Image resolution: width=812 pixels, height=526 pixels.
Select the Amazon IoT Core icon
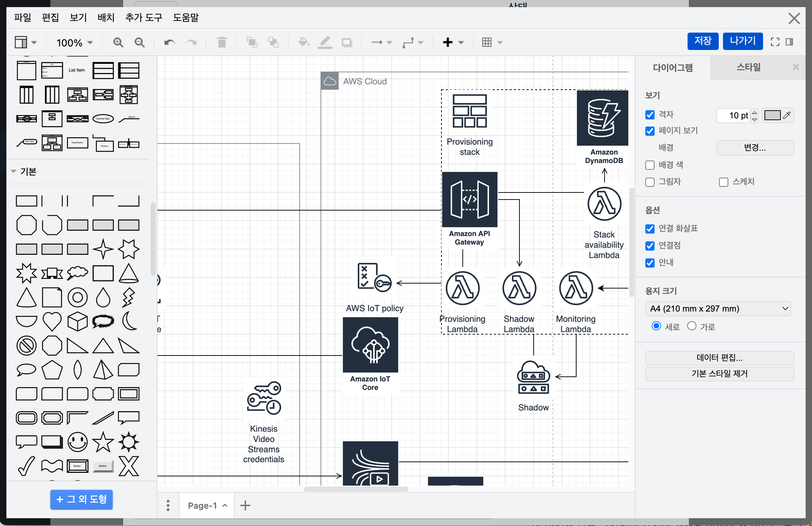370,345
